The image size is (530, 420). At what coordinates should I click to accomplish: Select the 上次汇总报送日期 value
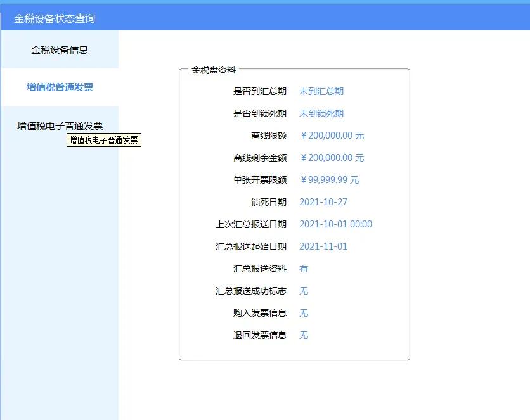335,224
